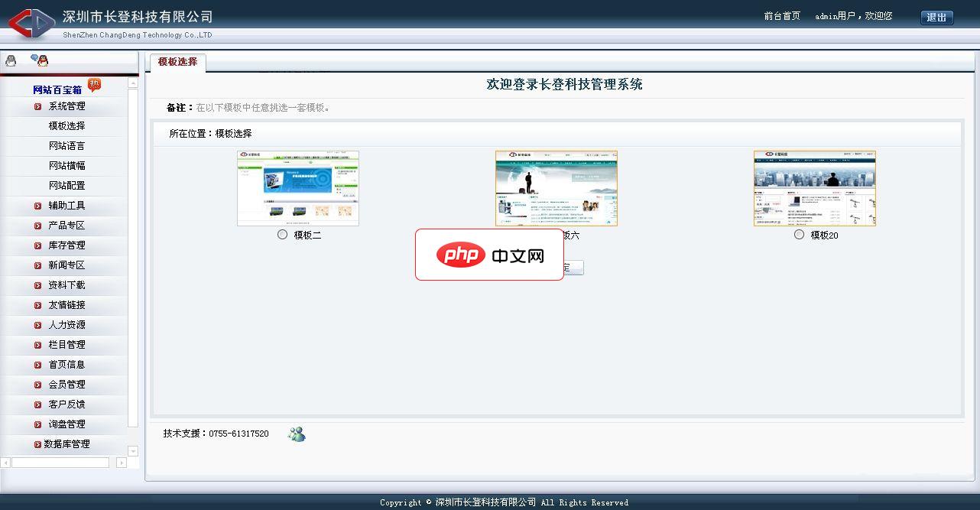Click the Copyright footer text
The image size is (980, 510).
click(505, 502)
